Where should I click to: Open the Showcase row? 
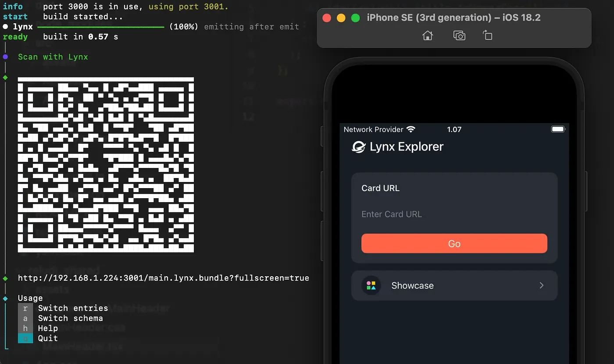[x=454, y=285]
